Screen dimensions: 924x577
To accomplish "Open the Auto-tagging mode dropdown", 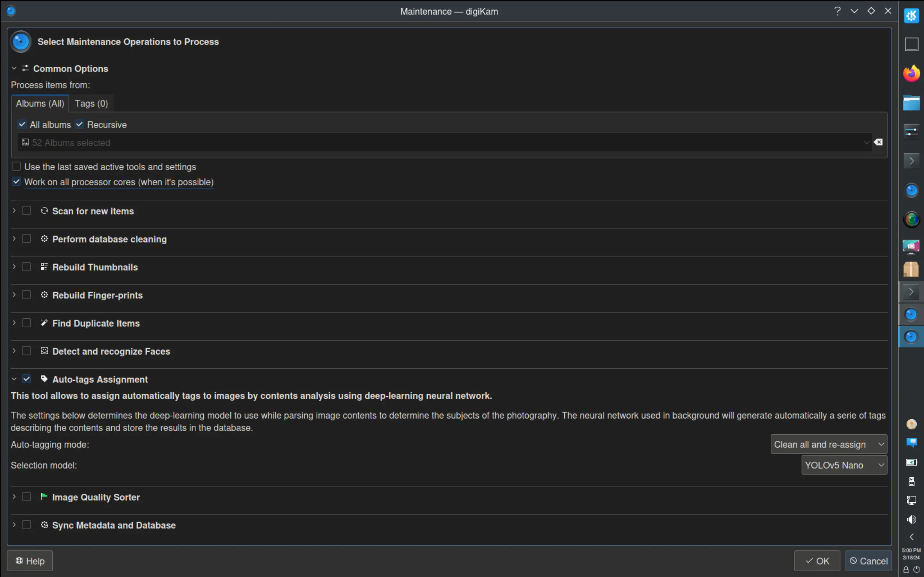I will (828, 444).
